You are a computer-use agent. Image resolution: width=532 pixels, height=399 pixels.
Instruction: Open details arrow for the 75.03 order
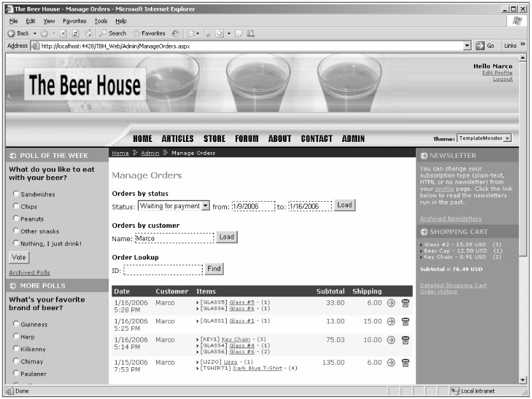pos(391,340)
